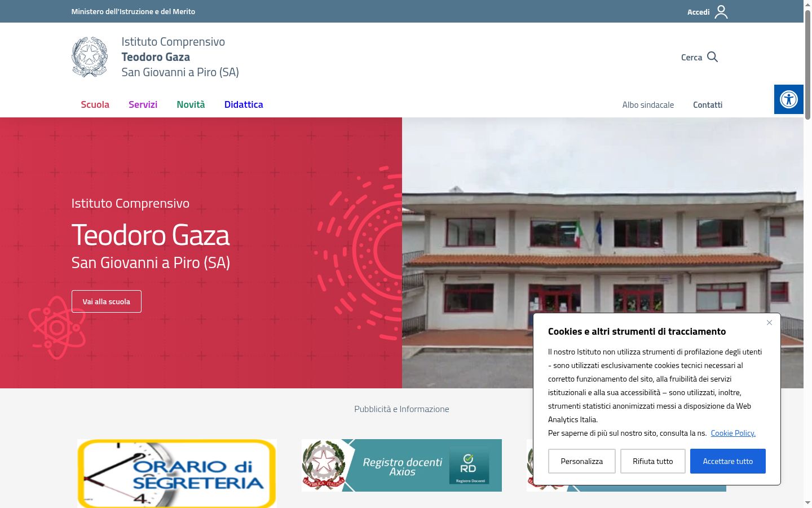Click the Istituto Comprensivo Teodoro Gaza header title

pos(180,57)
